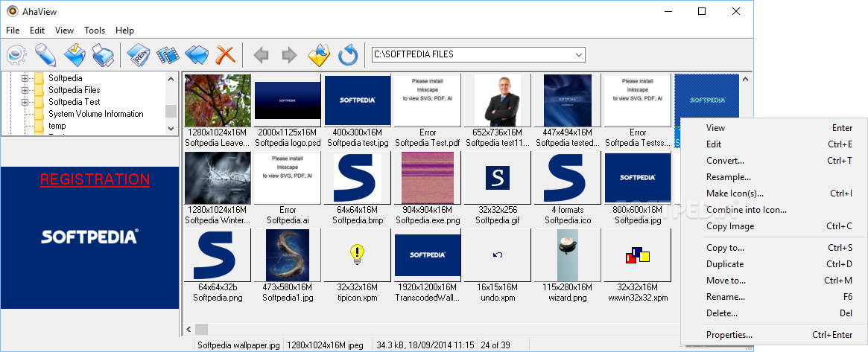Open the Edit menu
This screenshot has width=868, height=352.
(37, 31)
